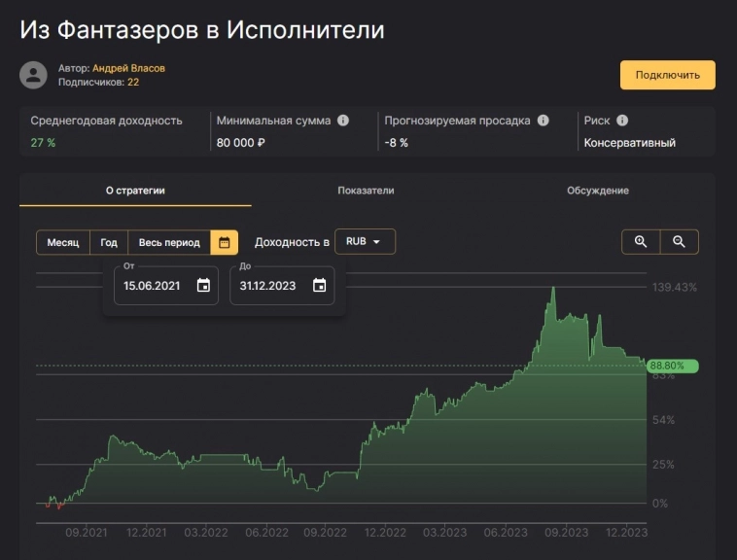Open the О стратегии tab
The image size is (737, 560).
[x=135, y=191]
